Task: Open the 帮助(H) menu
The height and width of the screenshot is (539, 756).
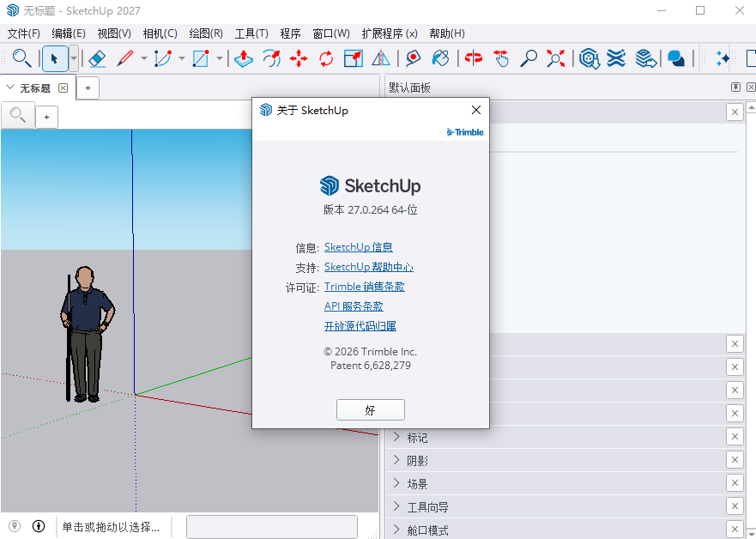Action: point(447,33)
